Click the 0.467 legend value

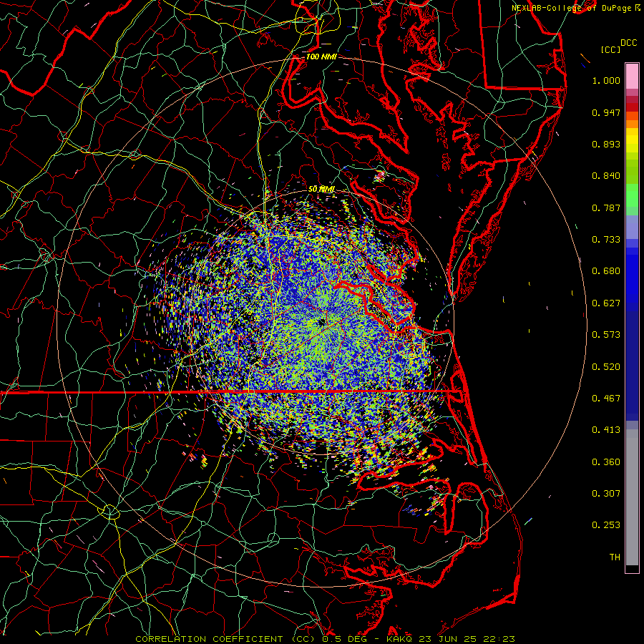[606, 399]
